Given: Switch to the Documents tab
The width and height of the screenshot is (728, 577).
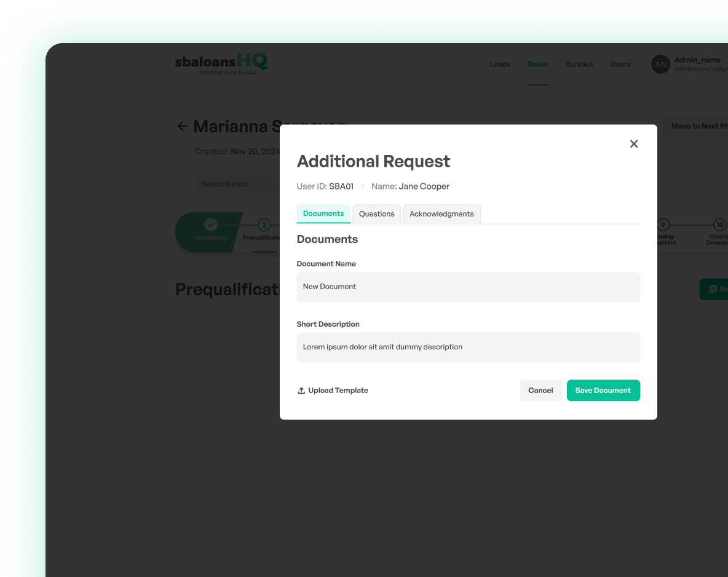Looking at the screenshot, I should point(323,213).
